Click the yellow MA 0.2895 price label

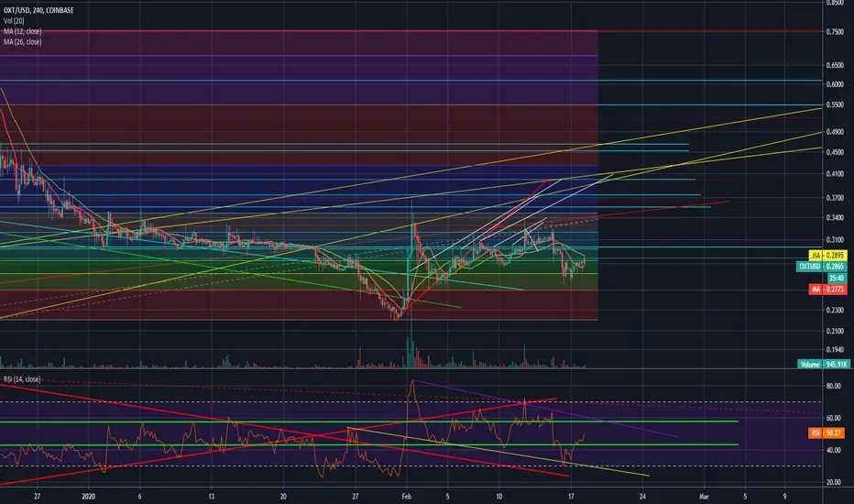[x=827, y=255]
